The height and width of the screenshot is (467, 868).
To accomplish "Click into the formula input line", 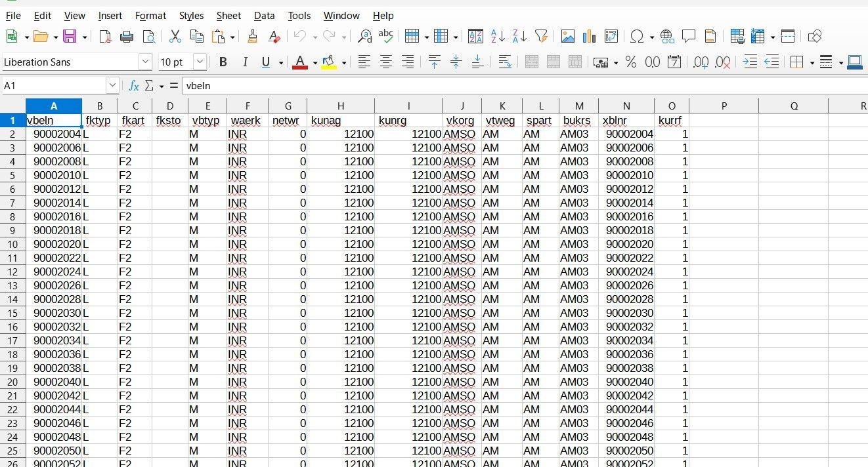I will pos(524,86).
